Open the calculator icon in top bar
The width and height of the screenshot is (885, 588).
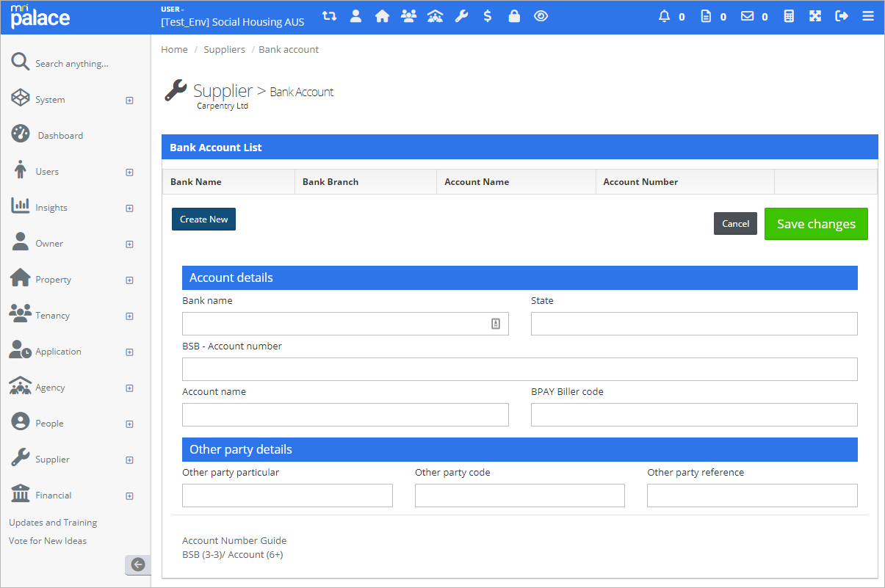coord(789,16)
